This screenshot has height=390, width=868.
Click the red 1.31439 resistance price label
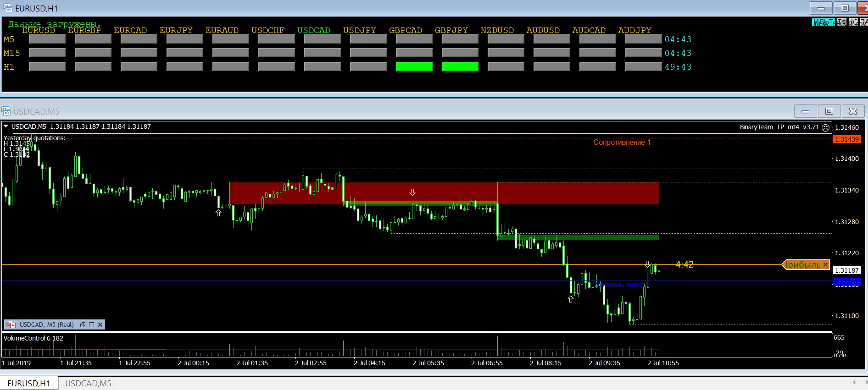(846, 139)
